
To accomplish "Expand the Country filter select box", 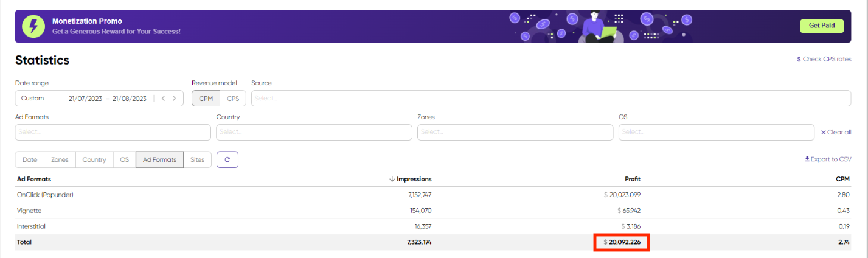I will click(314, 132).
